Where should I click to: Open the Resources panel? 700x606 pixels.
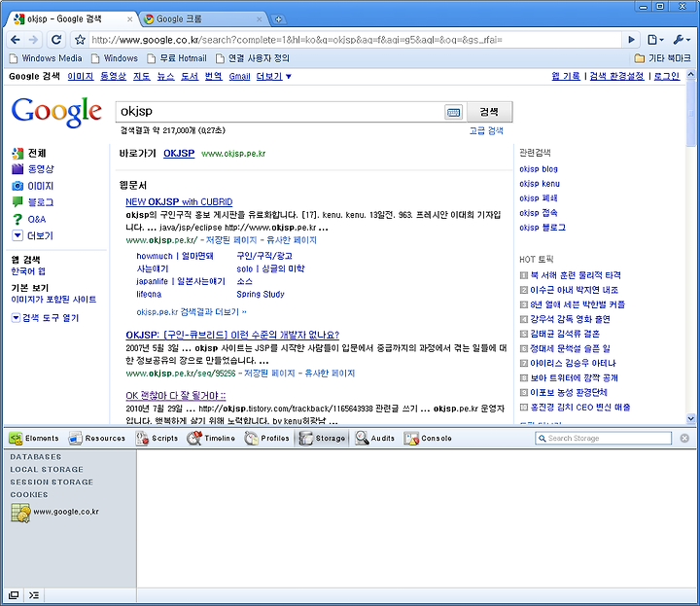(x=96, y=438)
